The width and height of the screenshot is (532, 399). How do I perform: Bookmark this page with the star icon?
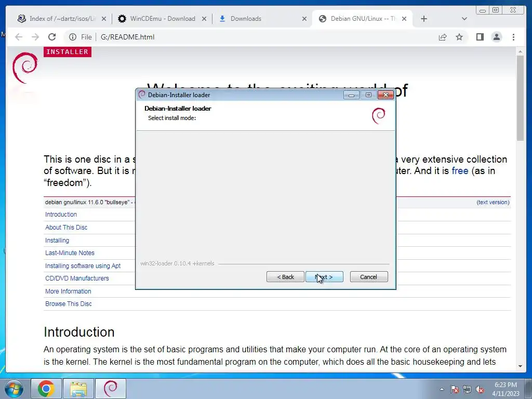pyautogui.click(x=459, y=37)
